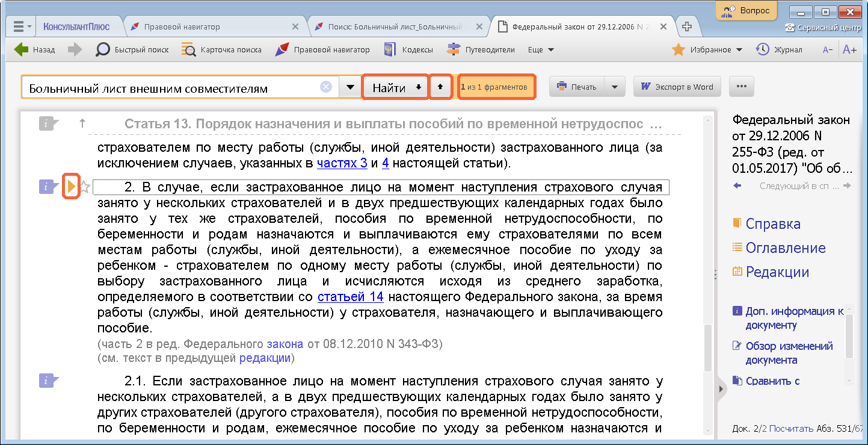The height and width of the screenshot is (445, 868).
Task: Click the Посчитать link in status bar
Action: click(792, 429)
